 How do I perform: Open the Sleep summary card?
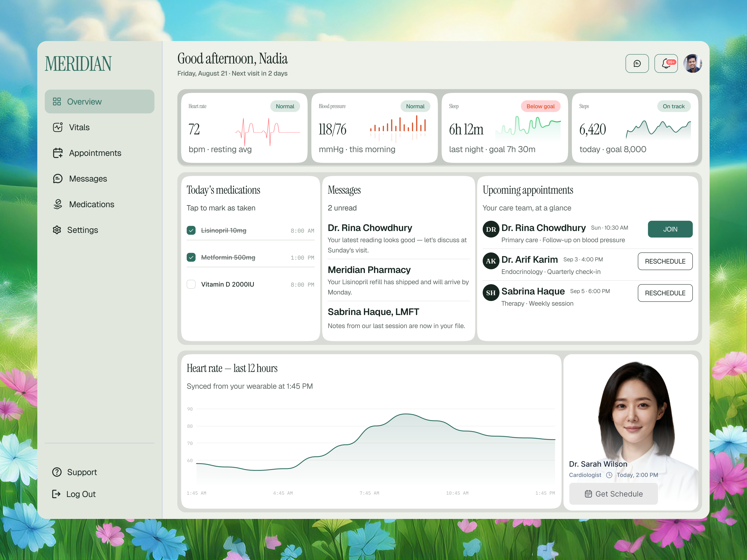pos(504,128)
